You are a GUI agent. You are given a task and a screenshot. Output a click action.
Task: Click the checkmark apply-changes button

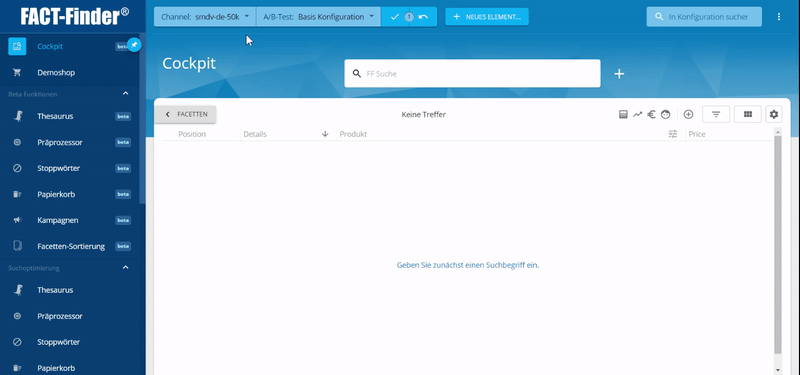394,17
